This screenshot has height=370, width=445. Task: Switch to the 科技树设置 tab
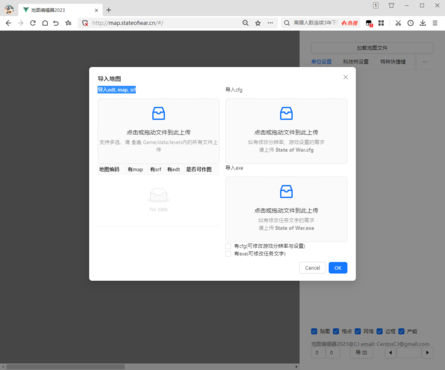click(x=356, y=62)
